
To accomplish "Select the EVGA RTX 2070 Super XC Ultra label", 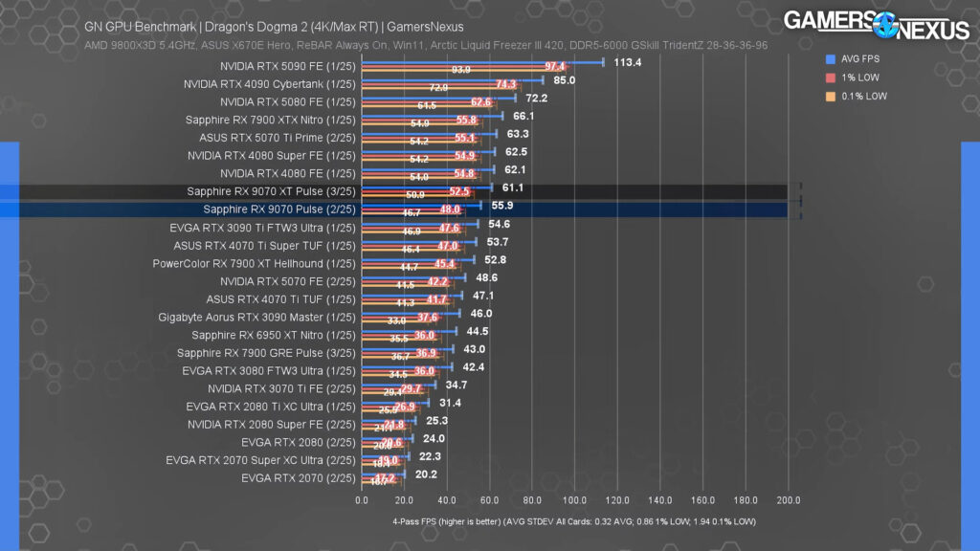I will click(260, 460).
